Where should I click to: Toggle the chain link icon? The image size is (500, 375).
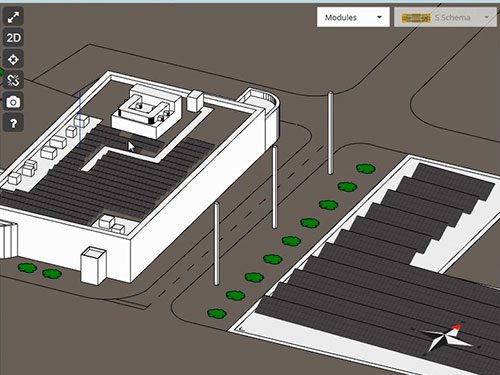pos(13,80)
